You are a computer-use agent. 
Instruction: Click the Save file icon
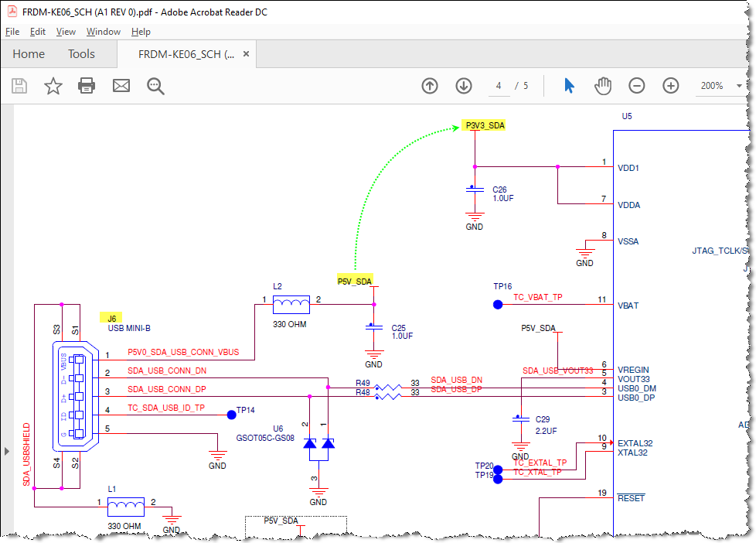19,86
